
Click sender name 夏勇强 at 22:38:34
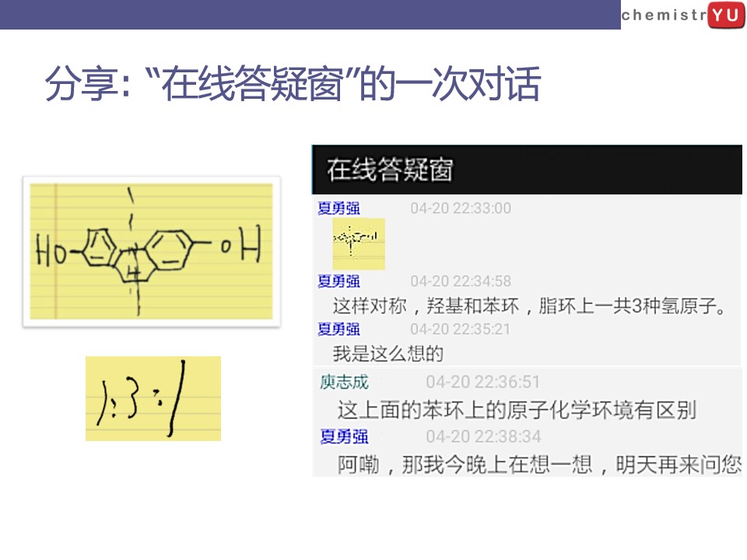click(x=344, y=436)
